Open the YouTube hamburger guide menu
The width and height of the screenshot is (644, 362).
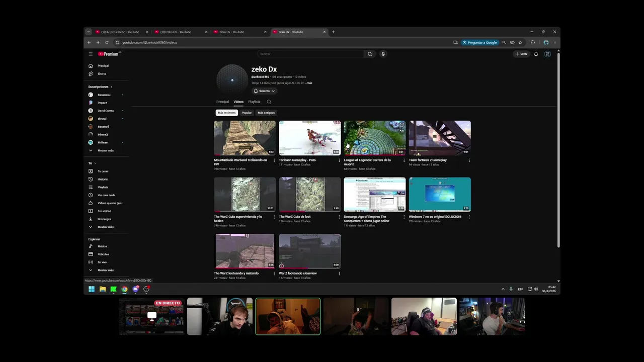coord(91,54)
